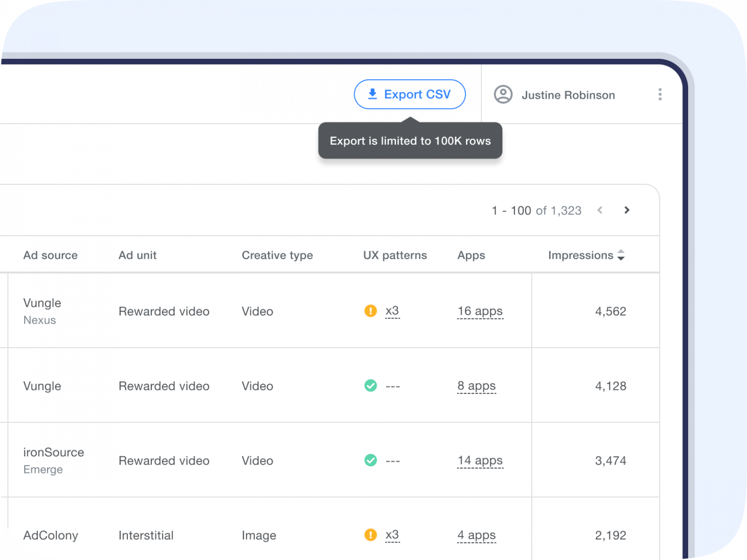This screenshot has height=560, width=747.
Task: Open the 16 apps link for Vungle Nexus
Action: [480, 311]
